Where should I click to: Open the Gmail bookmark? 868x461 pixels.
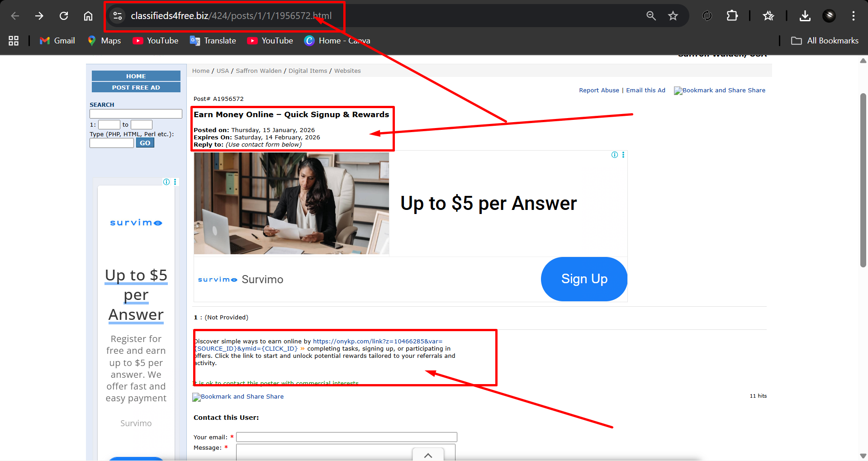57,41
